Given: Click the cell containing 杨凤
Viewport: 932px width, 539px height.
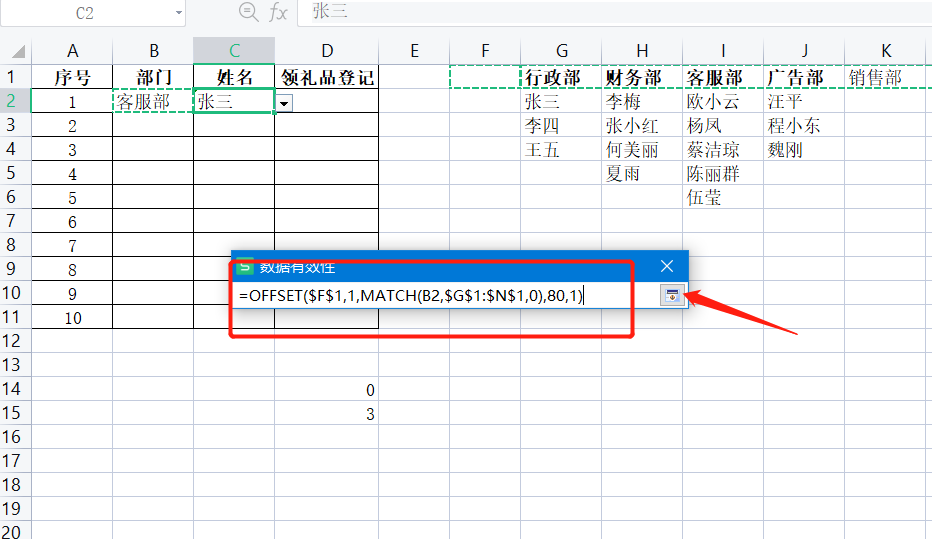Looking at the screenshot, I should 723,125.
